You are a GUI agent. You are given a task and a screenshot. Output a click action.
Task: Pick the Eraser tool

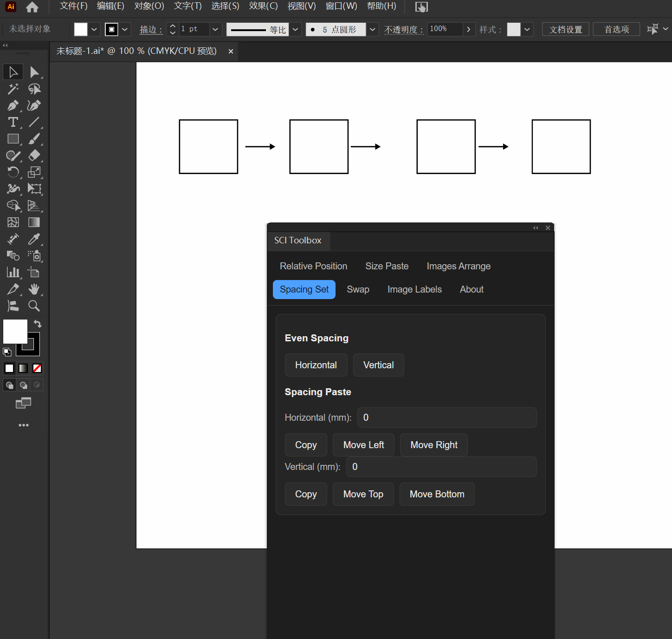(34, 156)
